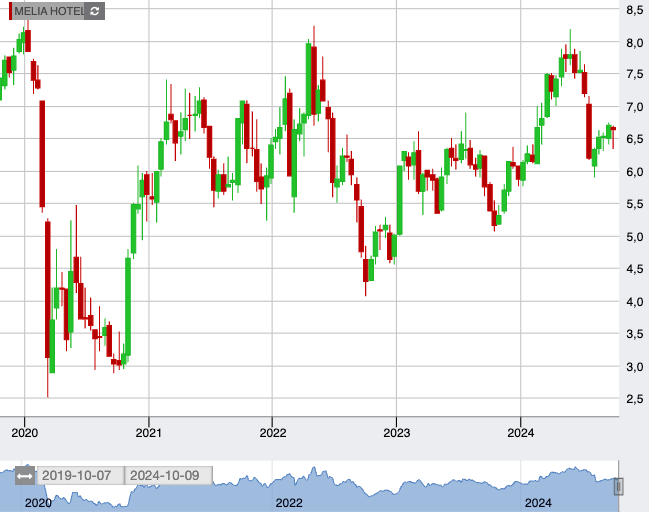Click the 2020 label on main time axis
Screen dimensions: 651x515
pos(24,433)
